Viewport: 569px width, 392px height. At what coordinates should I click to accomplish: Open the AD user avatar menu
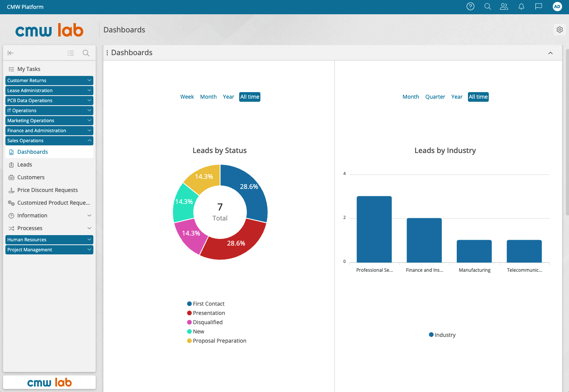pos(557,7)
